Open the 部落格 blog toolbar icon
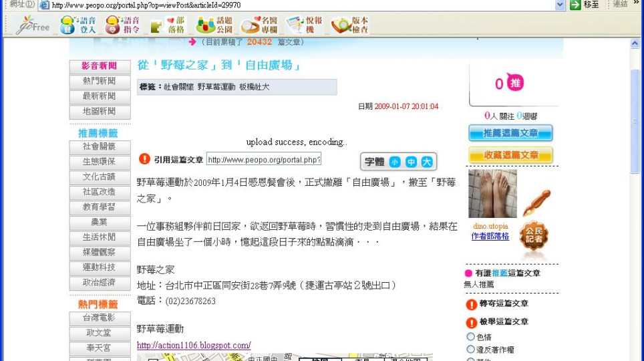 (x=167, y=25)
